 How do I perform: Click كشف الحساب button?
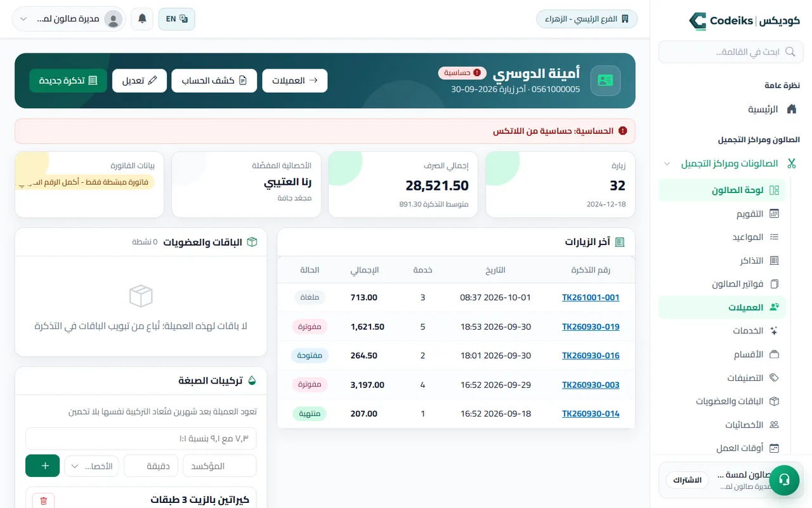click(214, 81)
